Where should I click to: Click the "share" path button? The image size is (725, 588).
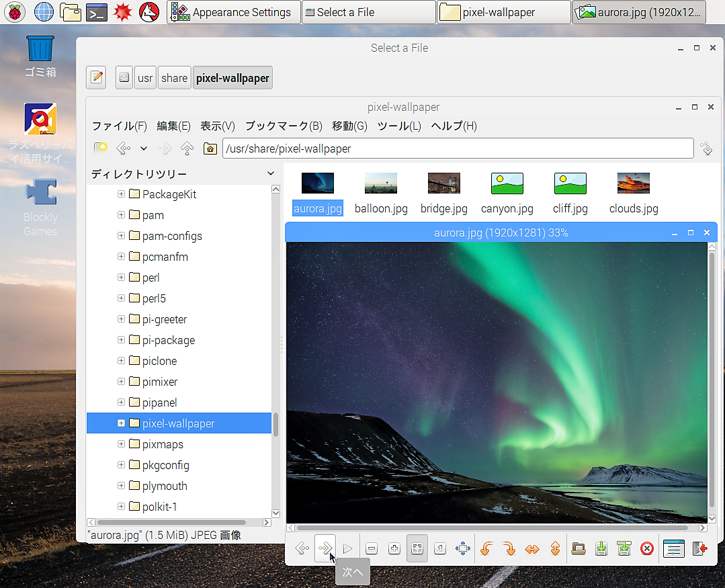tap(174, 78)
